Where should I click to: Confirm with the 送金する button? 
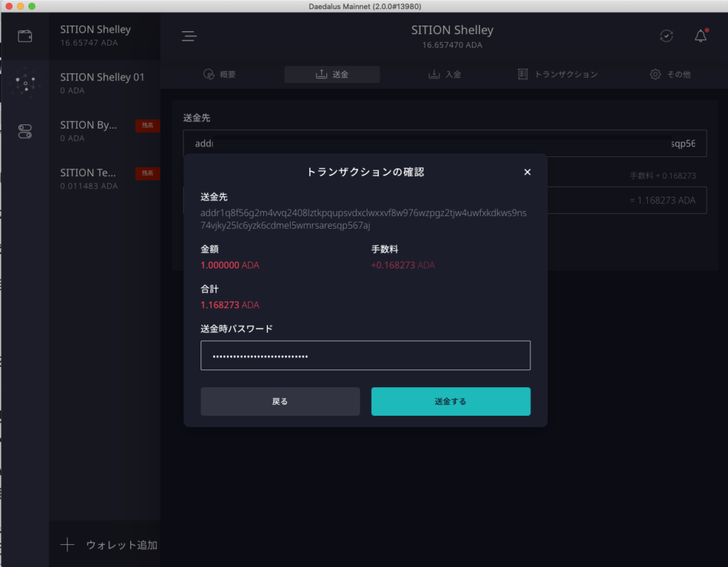point(451,401)
